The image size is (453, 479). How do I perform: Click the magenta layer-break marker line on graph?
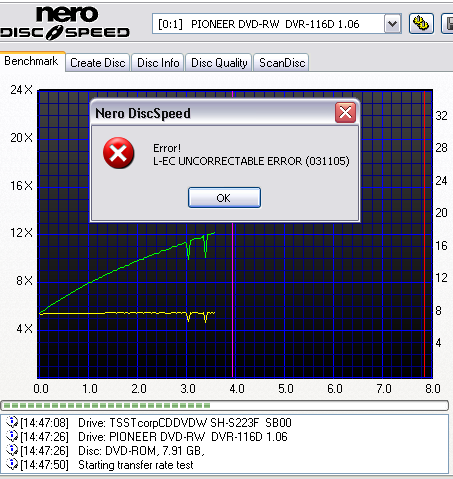point(233,300)
